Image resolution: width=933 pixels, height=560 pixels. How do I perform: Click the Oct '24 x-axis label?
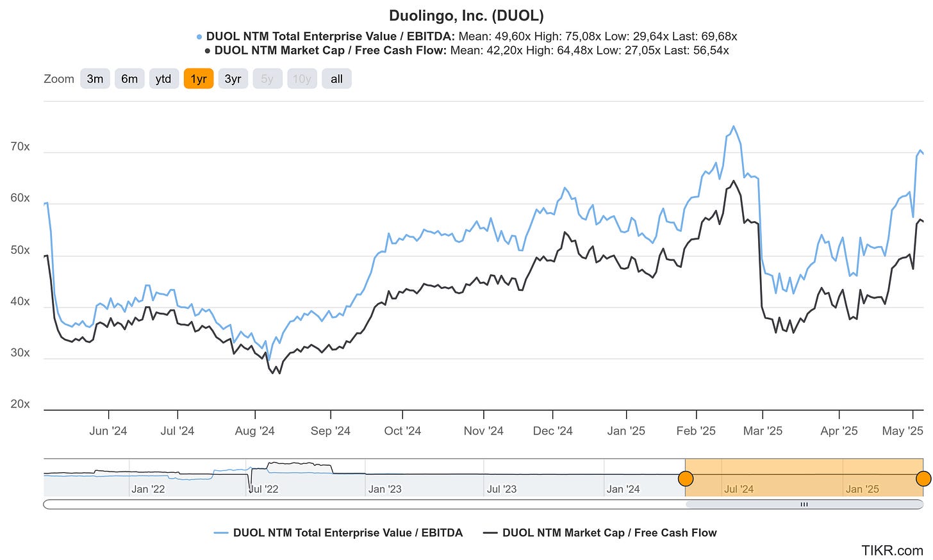tap(402, 431)
